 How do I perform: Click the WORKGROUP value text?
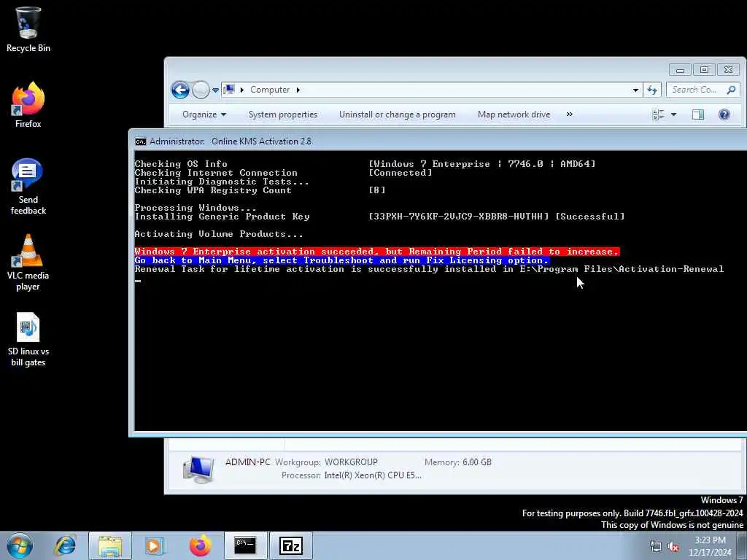click(351, 462)
